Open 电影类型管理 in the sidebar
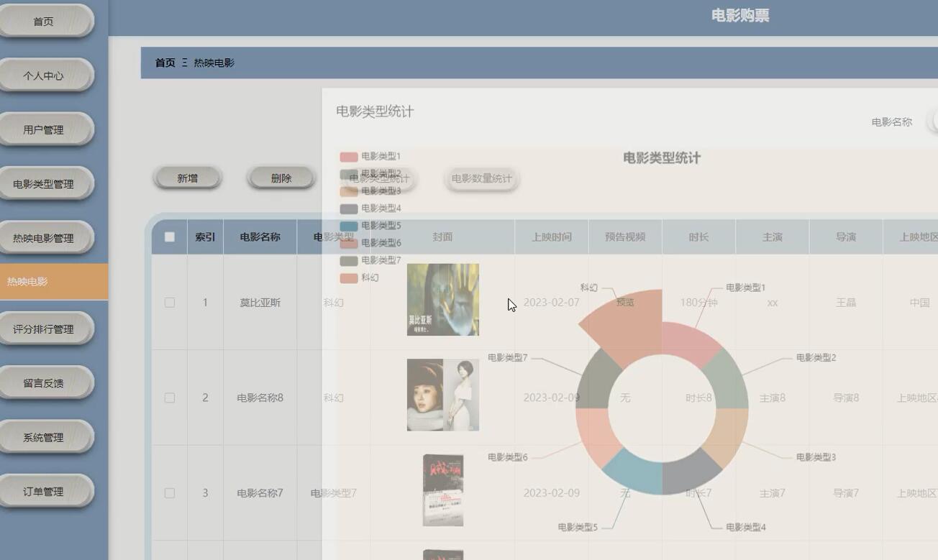The width and height of the screenshot is (938, 560). point(44,184)
